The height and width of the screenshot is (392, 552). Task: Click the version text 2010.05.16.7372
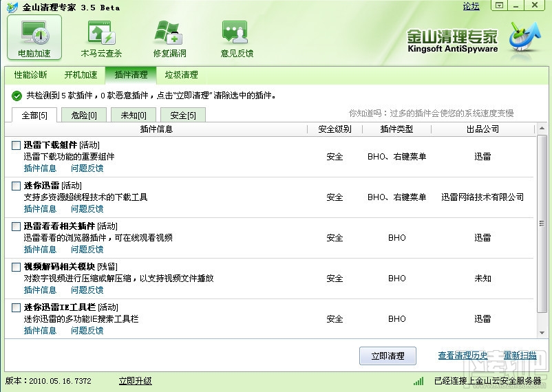click(x=60, y=381)
